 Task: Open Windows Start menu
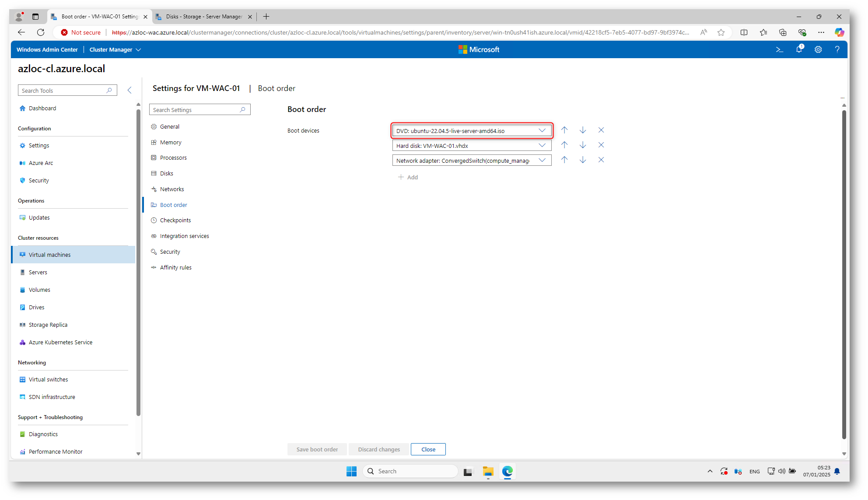pyautogui.click(x=351, y=471)
